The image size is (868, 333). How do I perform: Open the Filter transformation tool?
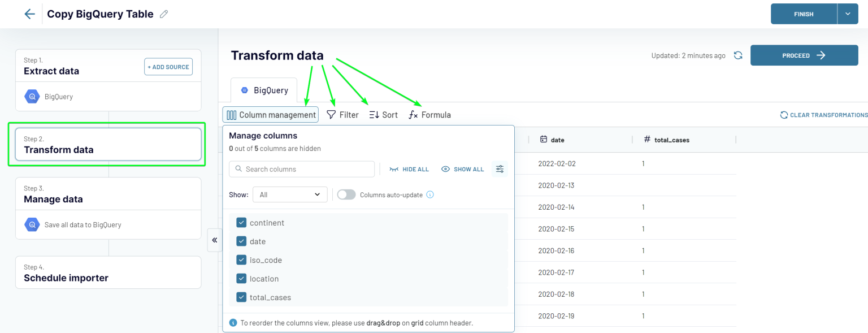[342, 114]
